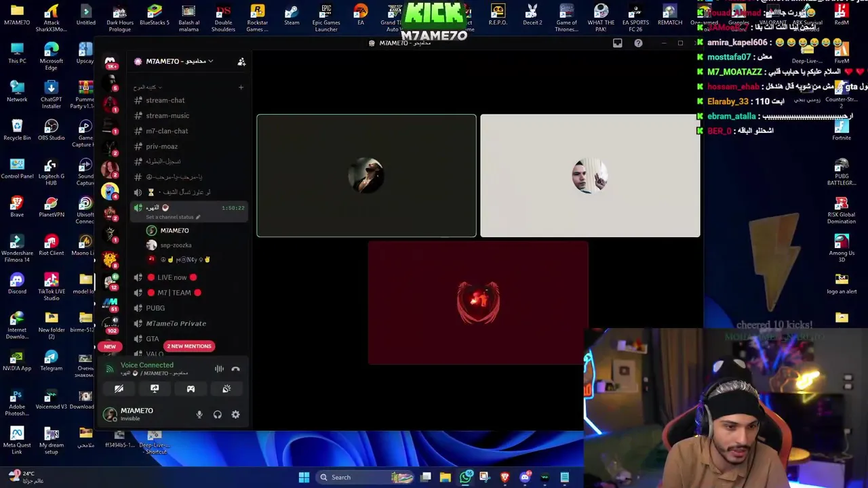The height and width of the screenshot is (488, 868).
Task: Click the red NEW server indicator
Action: (x=110, y=346)
